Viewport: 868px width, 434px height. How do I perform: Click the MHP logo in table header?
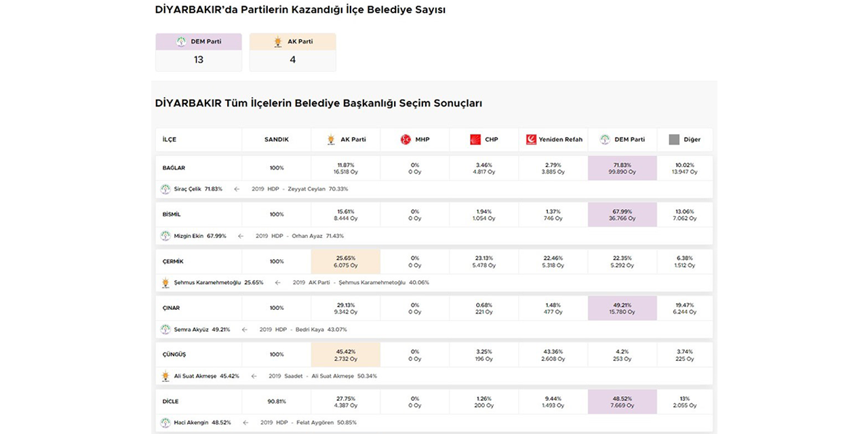pos(406,140)
